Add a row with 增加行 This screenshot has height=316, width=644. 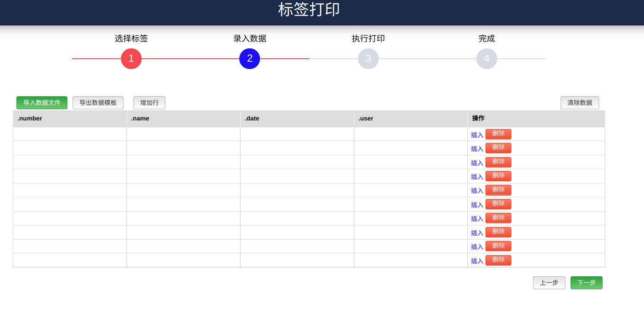pyautogui.click(x=149, y=103)
